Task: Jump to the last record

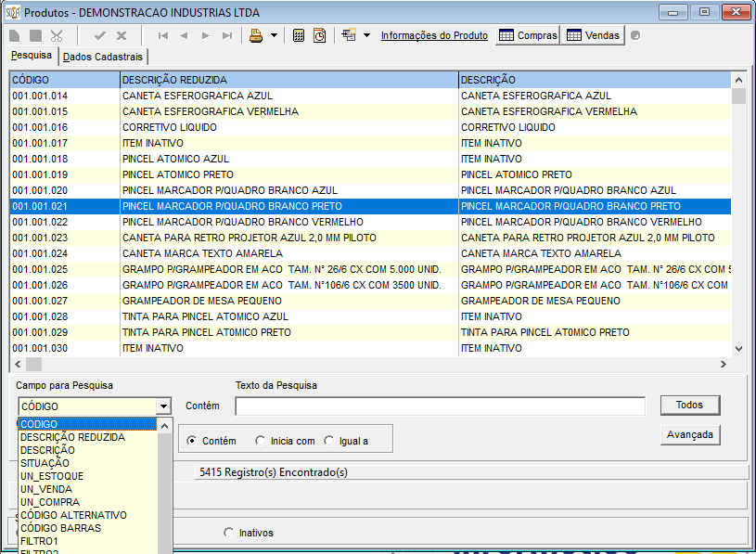Action: click(x=227, y=35)
